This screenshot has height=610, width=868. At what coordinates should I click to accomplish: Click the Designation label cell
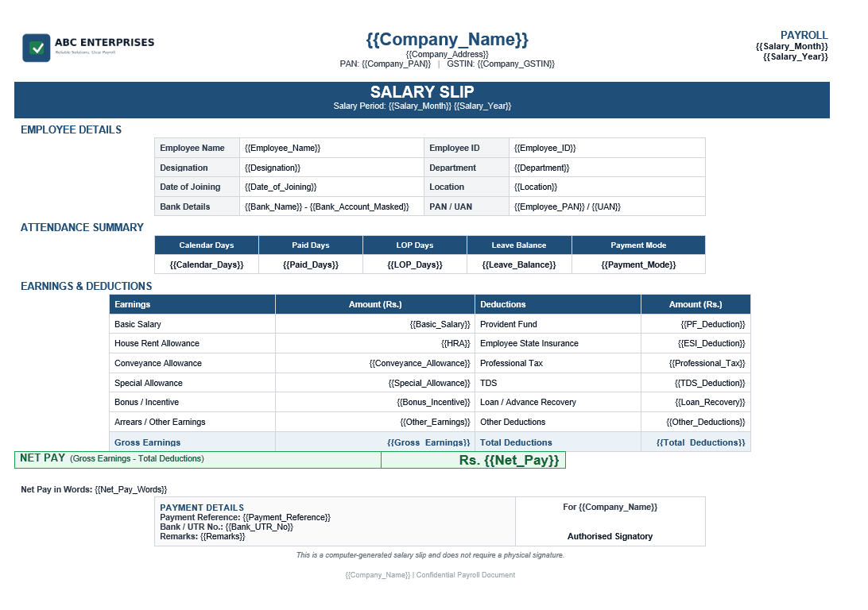197,168
